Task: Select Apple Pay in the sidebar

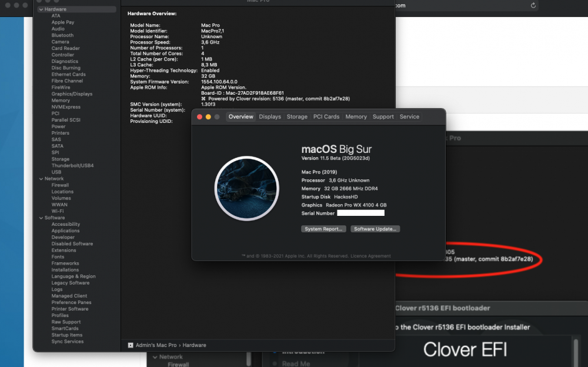Action: (63, 22)
